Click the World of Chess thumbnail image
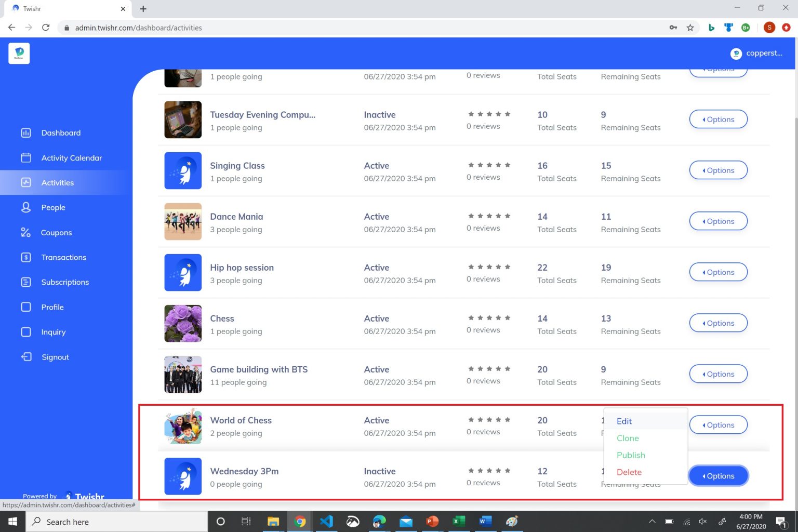 (x=183, y=425)
